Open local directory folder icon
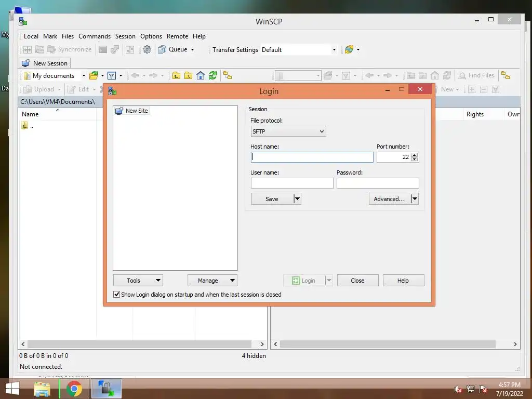The image size is (532, 399). 94,76
